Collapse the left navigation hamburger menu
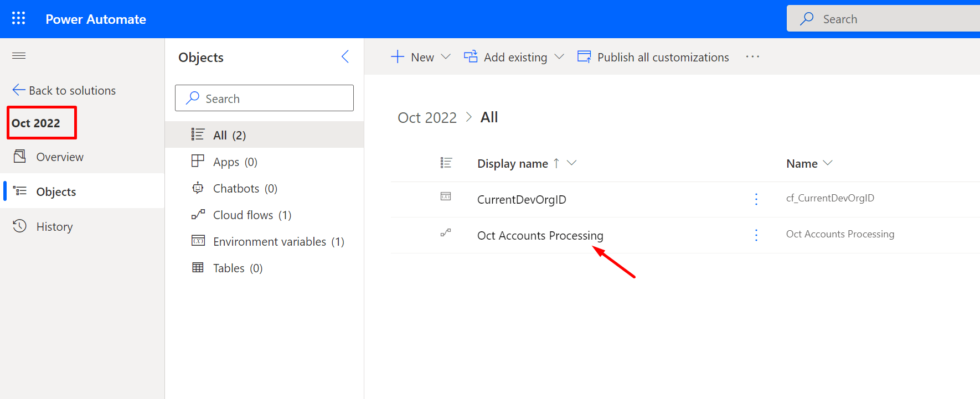Viewport: 980px width, 399px height. pyautogui.click(x=19, y=55)
